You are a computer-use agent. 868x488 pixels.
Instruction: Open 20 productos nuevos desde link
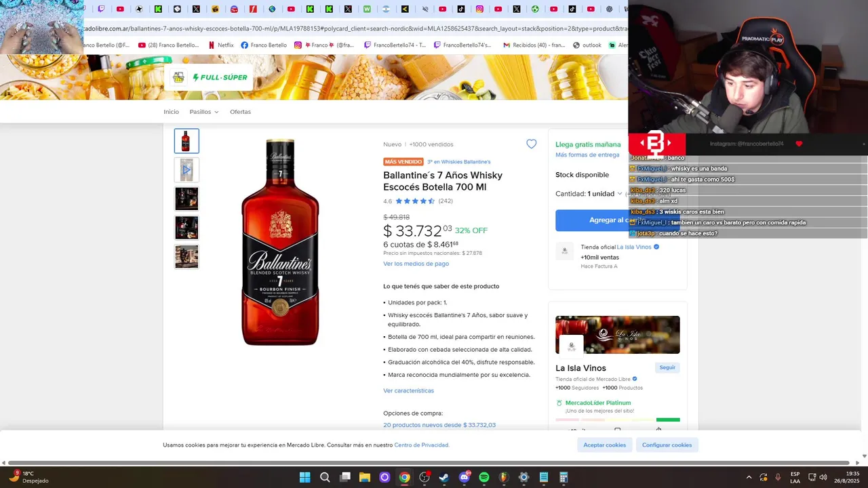pyautogui.click(x=439, y=425)
